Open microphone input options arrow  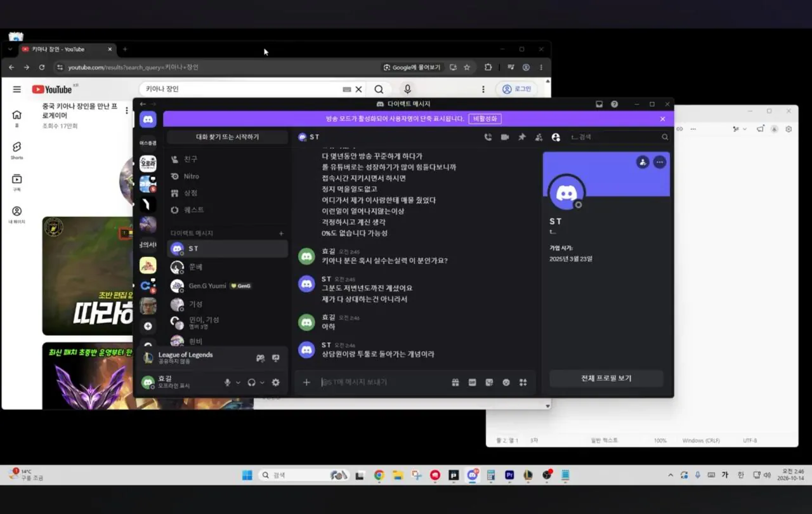(x=238, y=382)
